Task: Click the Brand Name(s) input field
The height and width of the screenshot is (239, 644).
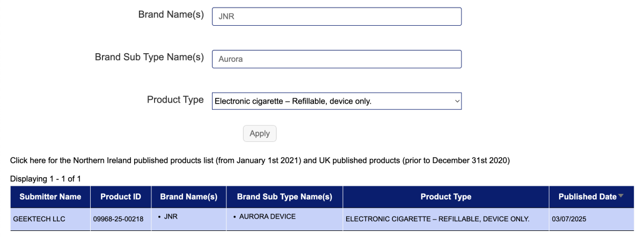Action: (x=336, y=16)
